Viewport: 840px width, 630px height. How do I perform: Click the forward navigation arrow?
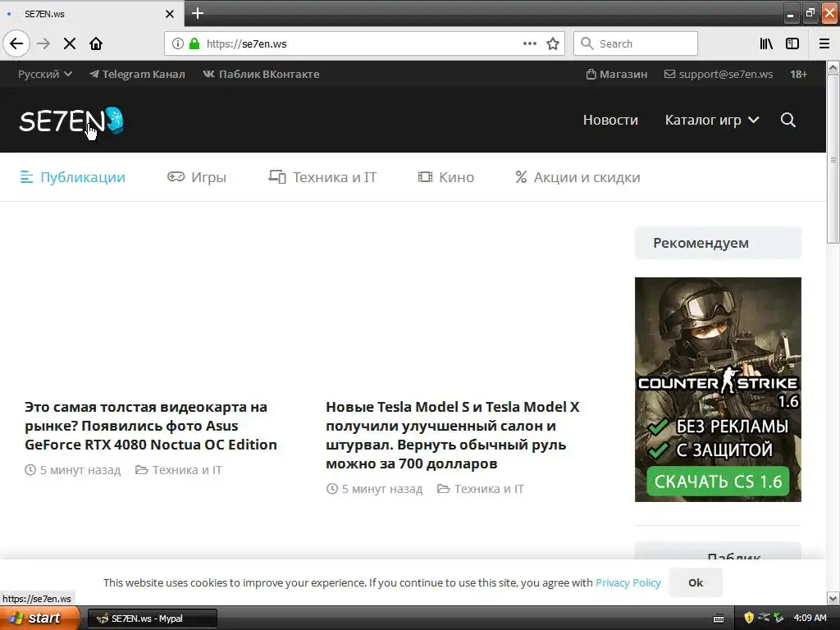pos(43,43)
